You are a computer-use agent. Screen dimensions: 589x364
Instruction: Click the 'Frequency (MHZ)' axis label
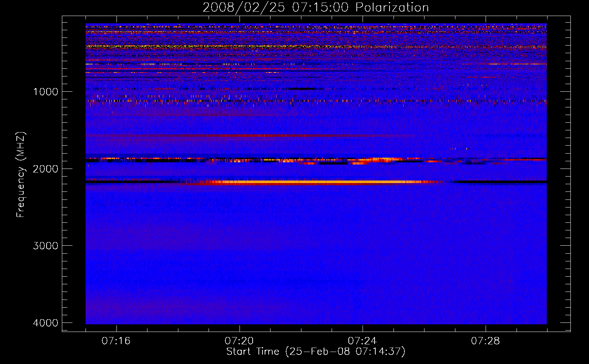[x=21, y=175]
